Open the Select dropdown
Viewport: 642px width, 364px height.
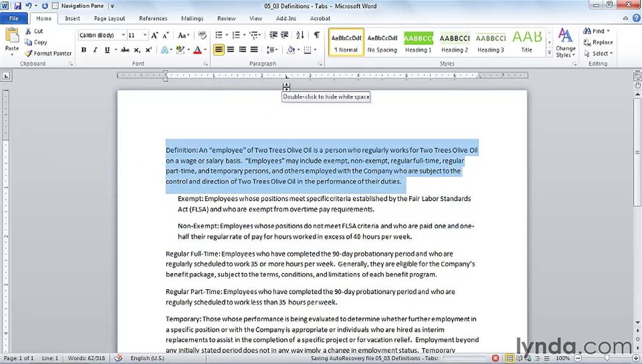click(598, 54)
